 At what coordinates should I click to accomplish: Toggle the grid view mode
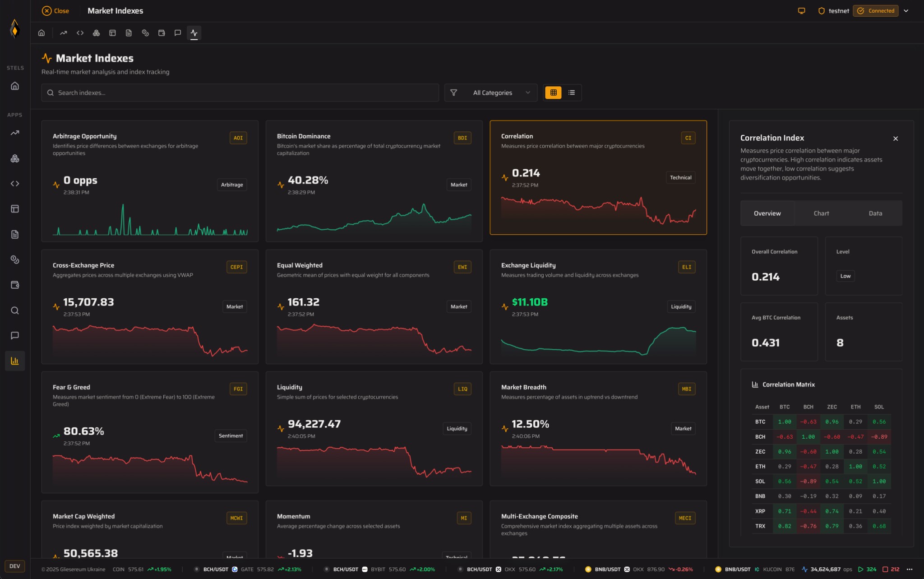pyautogui.click(x=553, y=93)
